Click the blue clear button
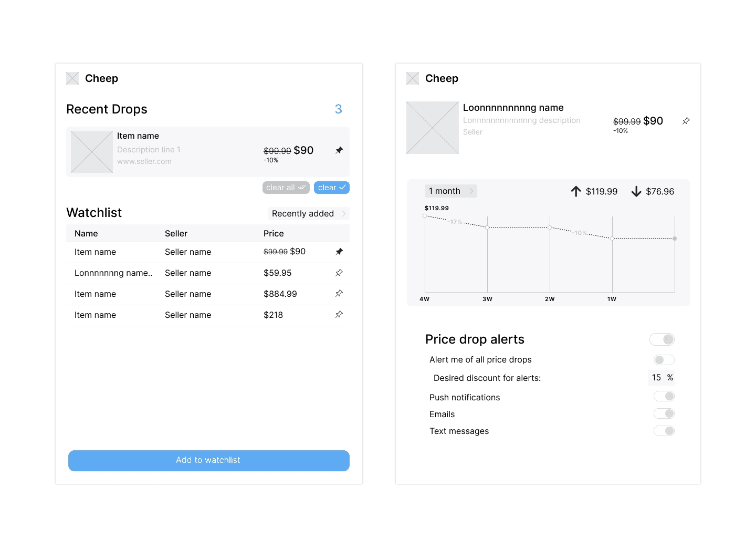The height and width of the screenshot is (538, 756). pyautogui.click(x=332, y=188)
